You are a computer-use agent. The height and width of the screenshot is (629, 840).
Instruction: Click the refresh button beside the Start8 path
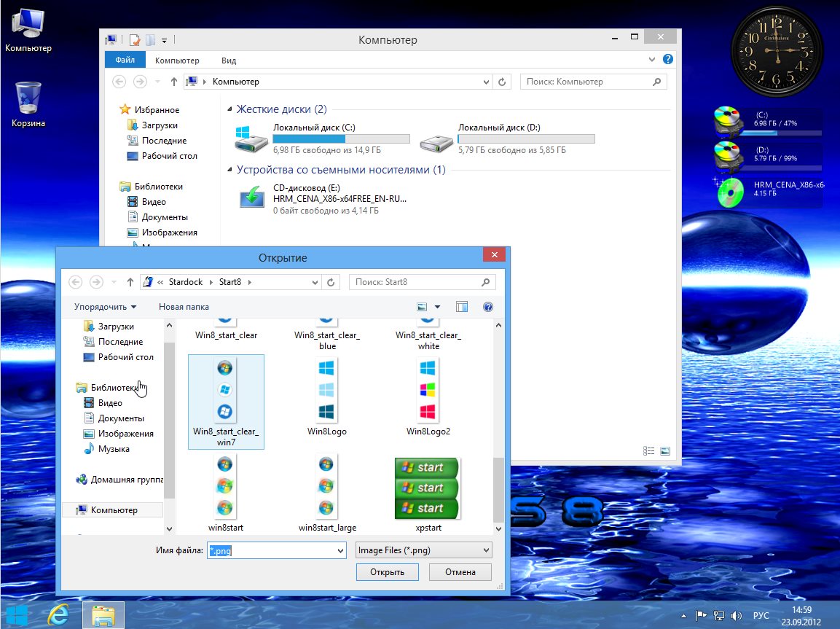[x=331, y=282]
